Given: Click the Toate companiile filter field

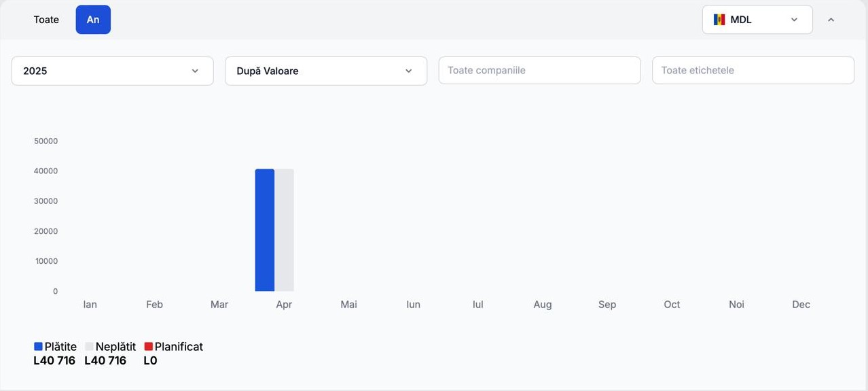Looking at the screenshot, I should click(x=539, y=71).
